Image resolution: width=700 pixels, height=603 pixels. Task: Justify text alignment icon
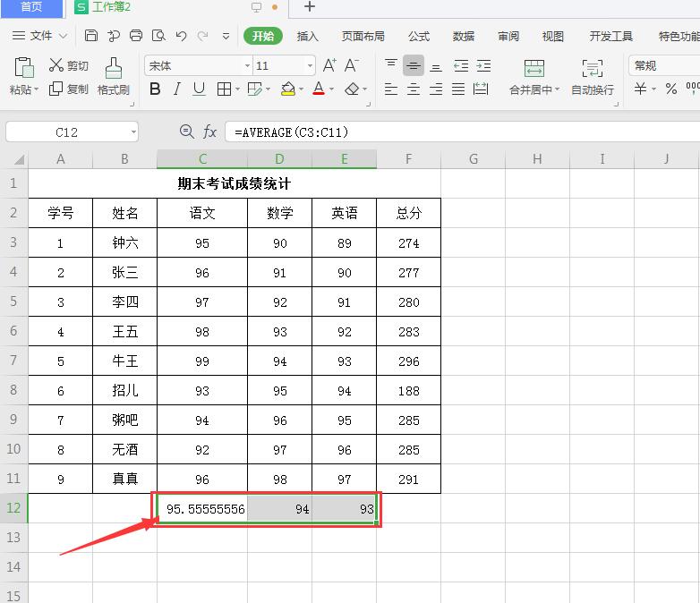tap(458, 89)
